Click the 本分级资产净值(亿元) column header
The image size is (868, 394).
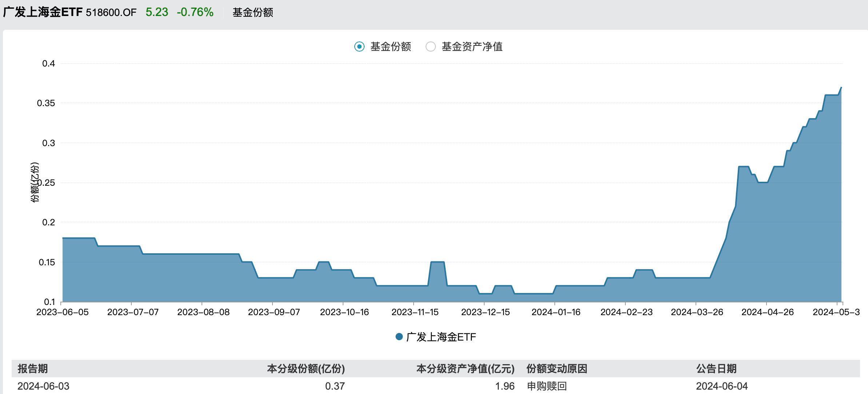465,369
